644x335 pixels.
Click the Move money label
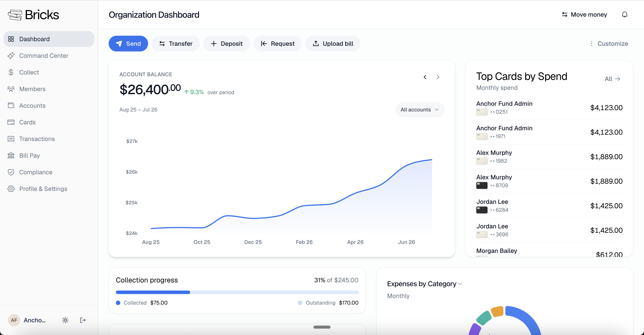[x=589, y=14]
